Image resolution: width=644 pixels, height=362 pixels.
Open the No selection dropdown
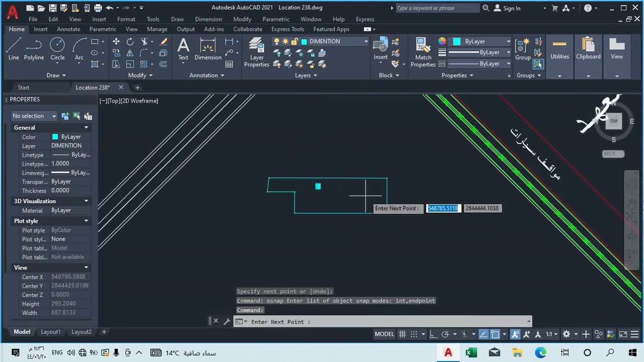34,116
